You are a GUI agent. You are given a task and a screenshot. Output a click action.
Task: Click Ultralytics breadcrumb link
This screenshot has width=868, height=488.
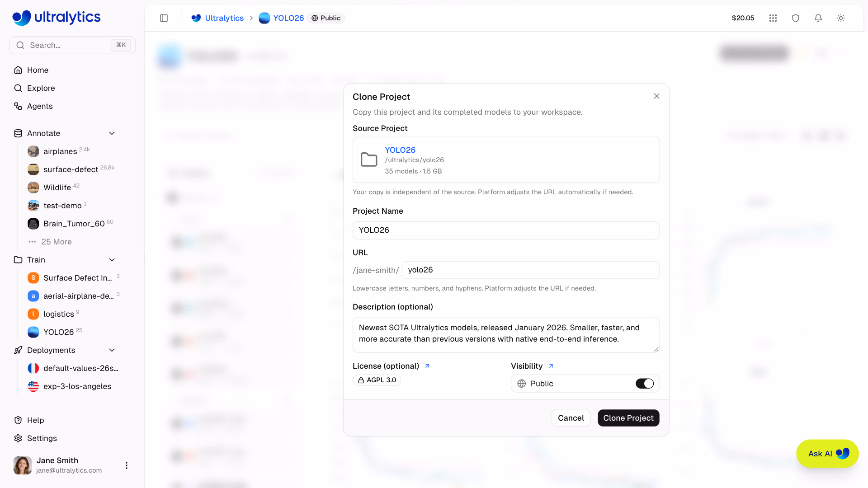point(224,18)
